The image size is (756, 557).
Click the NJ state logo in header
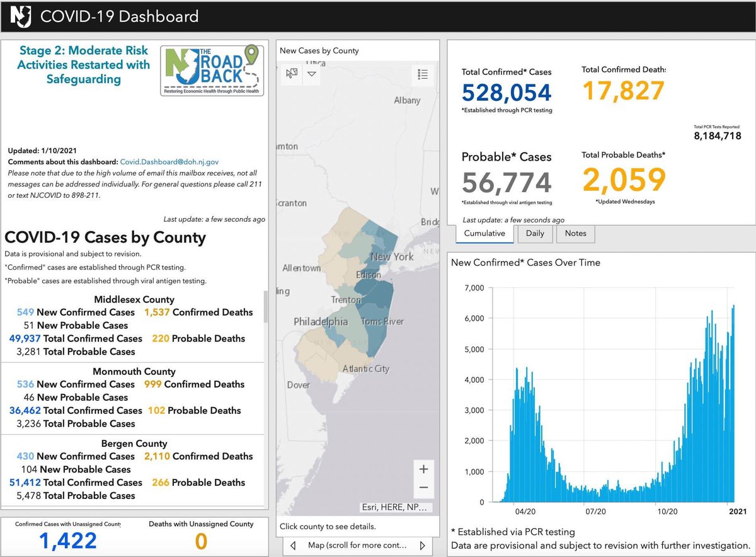coord(20,16)
